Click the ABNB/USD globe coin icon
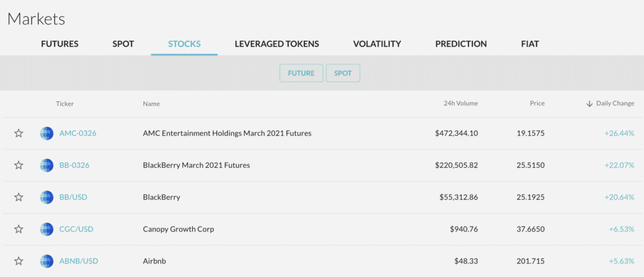Image resolution: width=644 pixels, height=277 pixels. [47, 261]
